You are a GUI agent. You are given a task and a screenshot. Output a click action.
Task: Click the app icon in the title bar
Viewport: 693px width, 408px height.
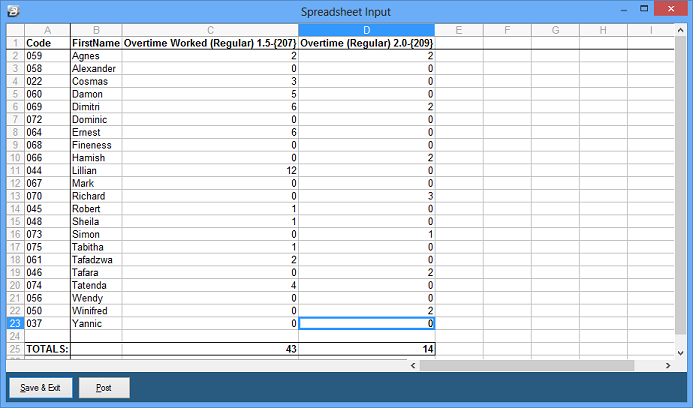pyautogui.click(x=14, y=11)
